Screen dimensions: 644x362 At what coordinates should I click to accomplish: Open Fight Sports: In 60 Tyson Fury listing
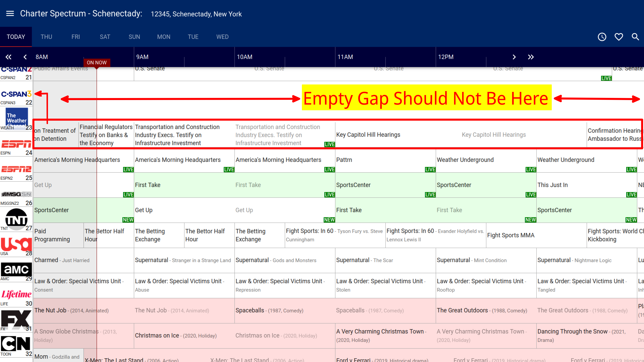[x=335, y=235]
